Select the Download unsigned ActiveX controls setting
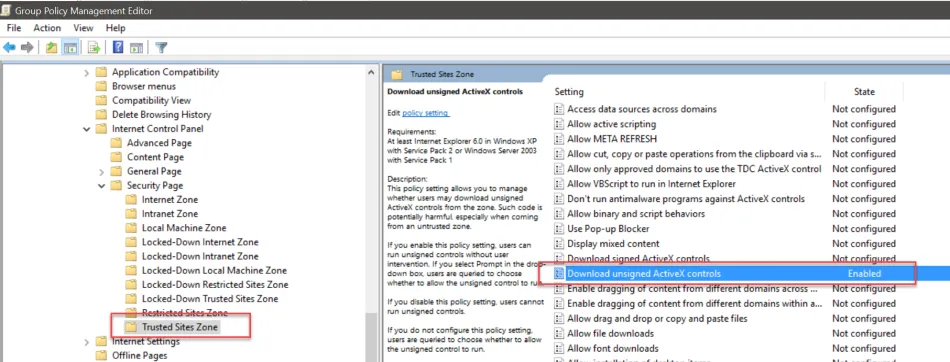This screenshot has width=950, height=362. coord(643,273)
